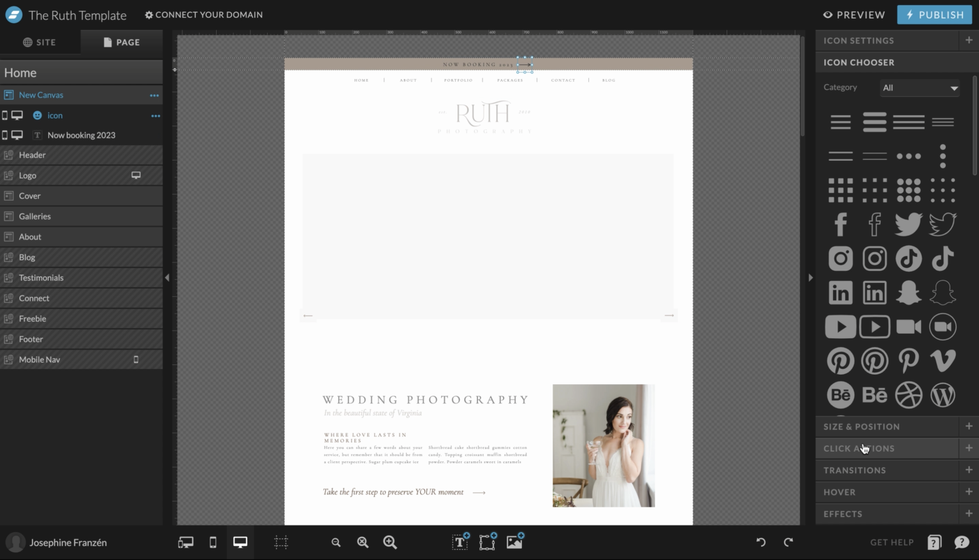
Task: Open the Category dropdown in Icon Chooser
Action: (x=918, y=88)
